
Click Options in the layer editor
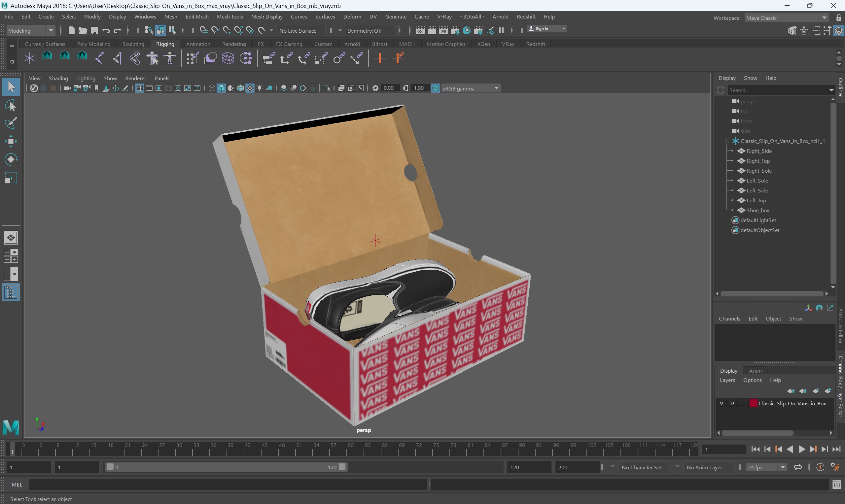click(752, 380)
